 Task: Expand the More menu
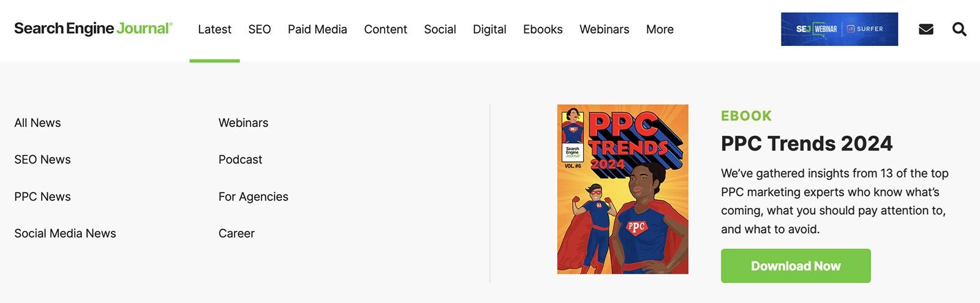tap(660, 29)
